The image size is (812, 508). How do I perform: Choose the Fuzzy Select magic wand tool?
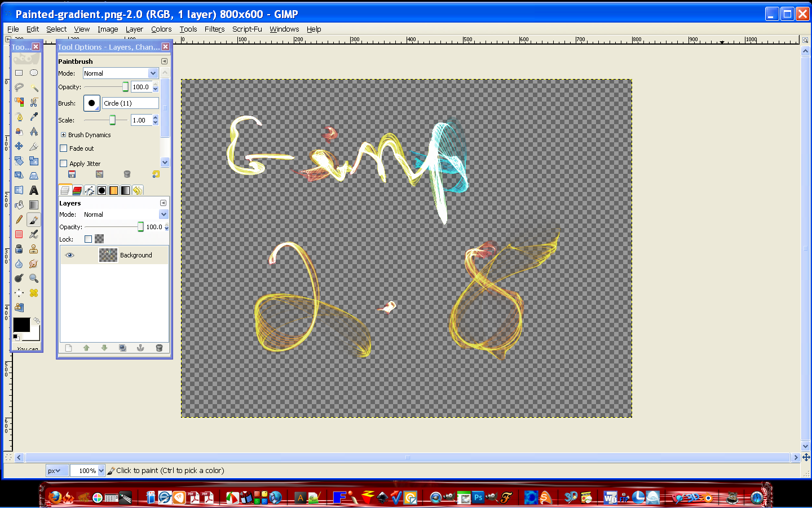pos(34,87)
